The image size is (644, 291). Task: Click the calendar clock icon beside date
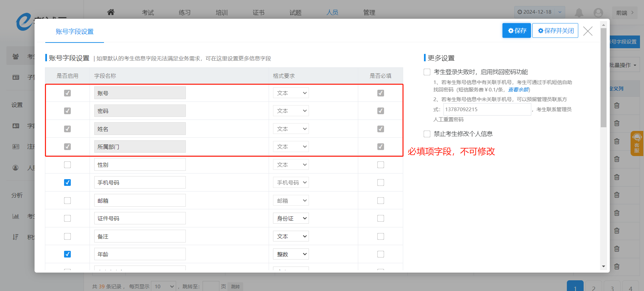point(520,12)
